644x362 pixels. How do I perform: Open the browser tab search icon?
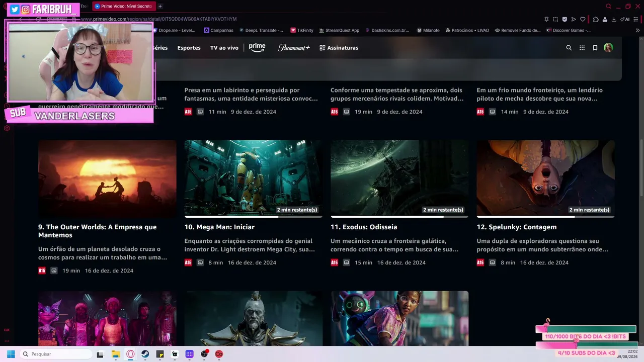coord(608,7)
